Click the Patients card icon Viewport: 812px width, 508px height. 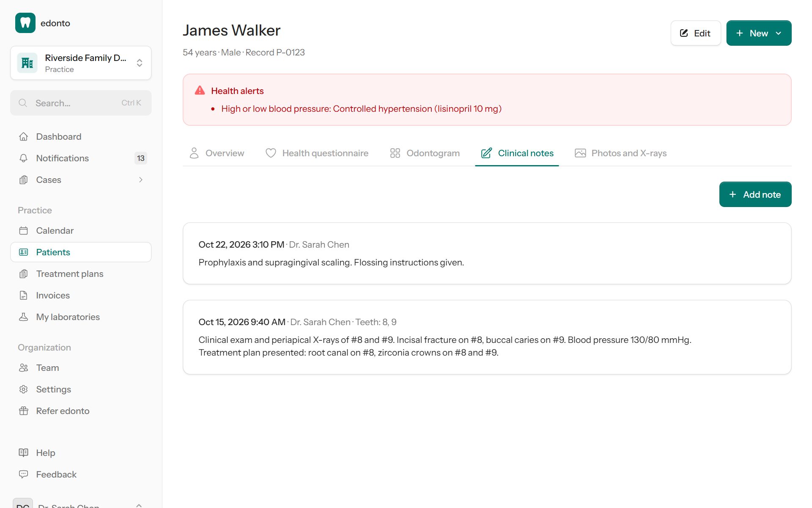pos(24,252)
